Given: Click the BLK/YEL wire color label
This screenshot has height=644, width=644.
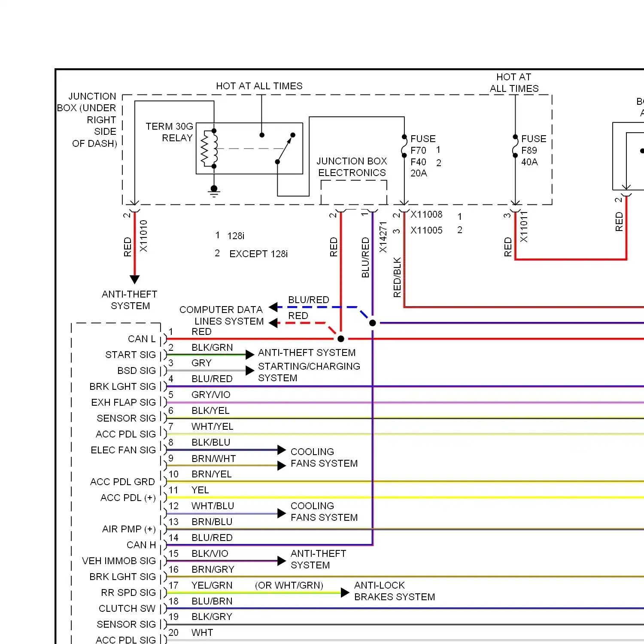Looking at the screenshot, I should [210, 411].
